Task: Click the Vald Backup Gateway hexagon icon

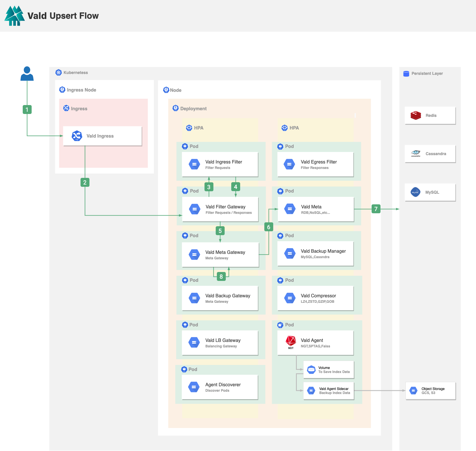Action: coord(194,298)
